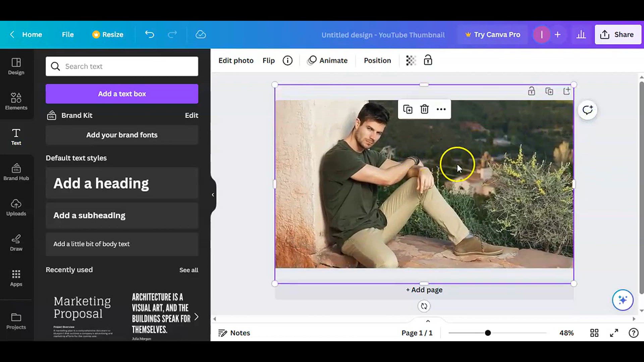This screenshot has width=644, height=362.
Task: Open the Elements sidebar panel
Action: click(16, 102)
